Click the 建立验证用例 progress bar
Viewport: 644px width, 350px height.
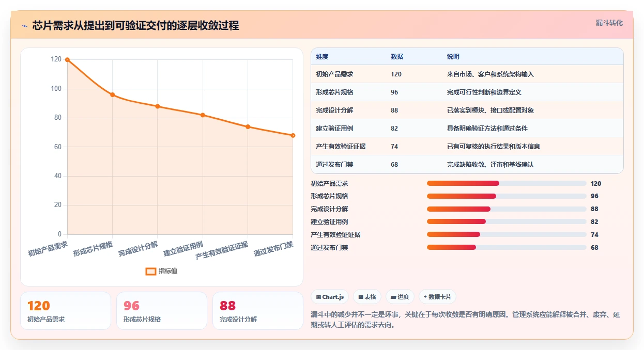pyautogui.click(x=507, y=222)
